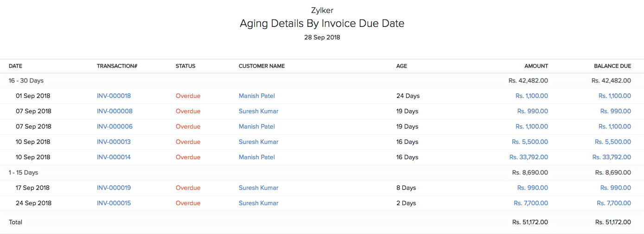Click the CUSTOMER NAME column header
Image resolution: width=644 pixels, height=234 pixels.
pos(261,66)
